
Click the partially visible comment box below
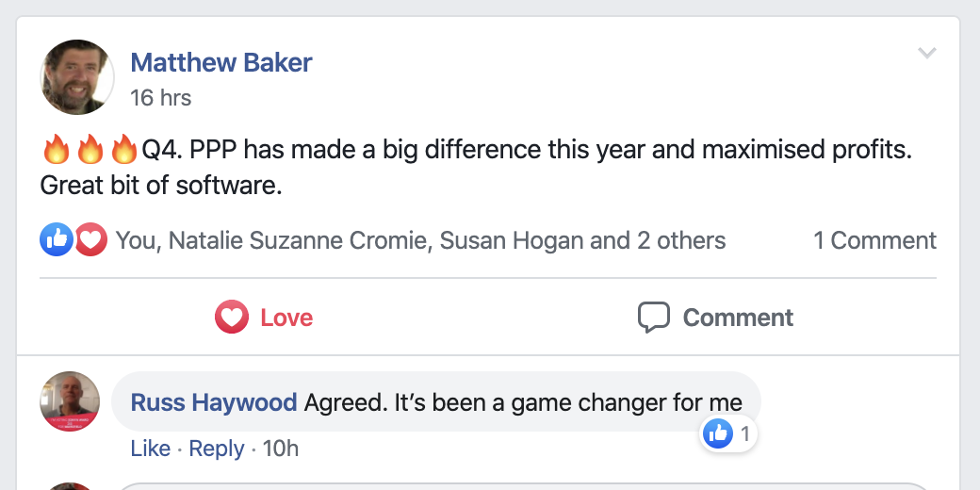(528, 485)
